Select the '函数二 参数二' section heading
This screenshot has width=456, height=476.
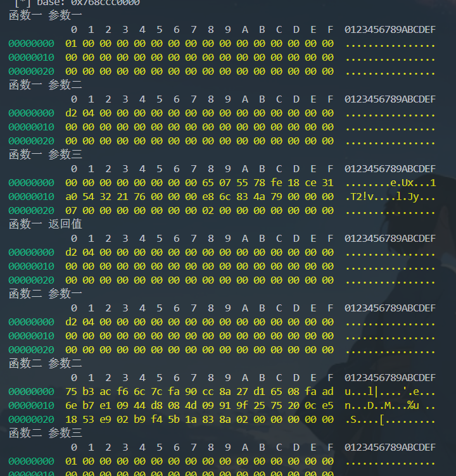click(46, 363)
